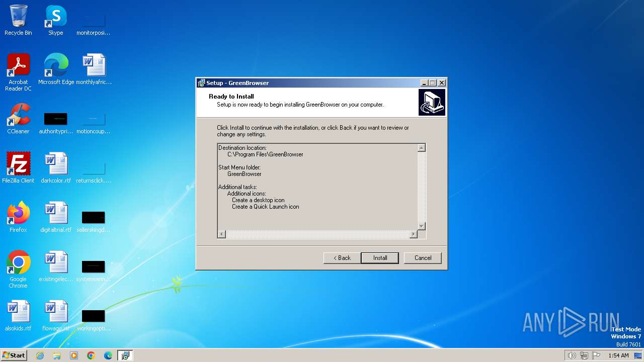Click the Install button

(x=380, y=258)
